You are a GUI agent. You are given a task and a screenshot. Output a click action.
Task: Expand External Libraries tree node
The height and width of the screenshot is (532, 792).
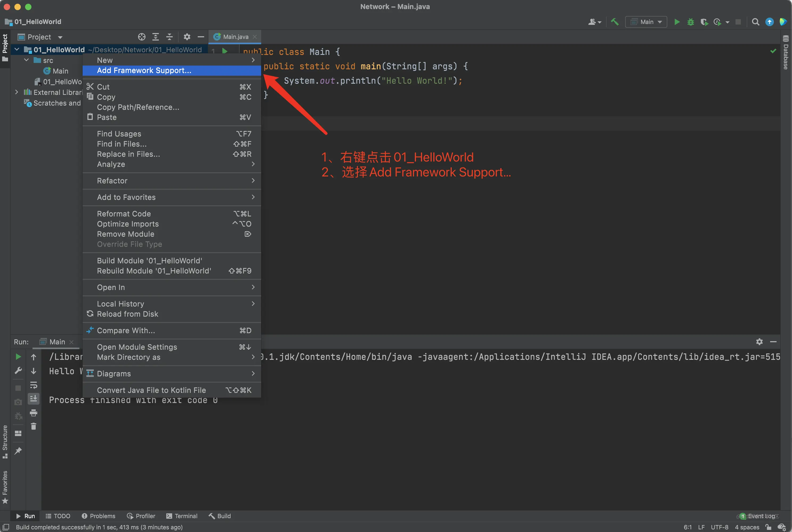coord(17,92)
